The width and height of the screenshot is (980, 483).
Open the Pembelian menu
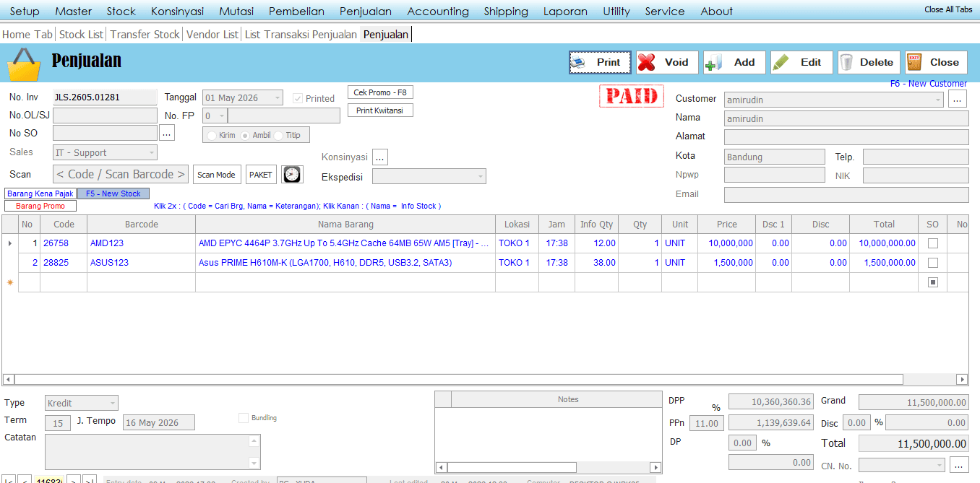296,11
